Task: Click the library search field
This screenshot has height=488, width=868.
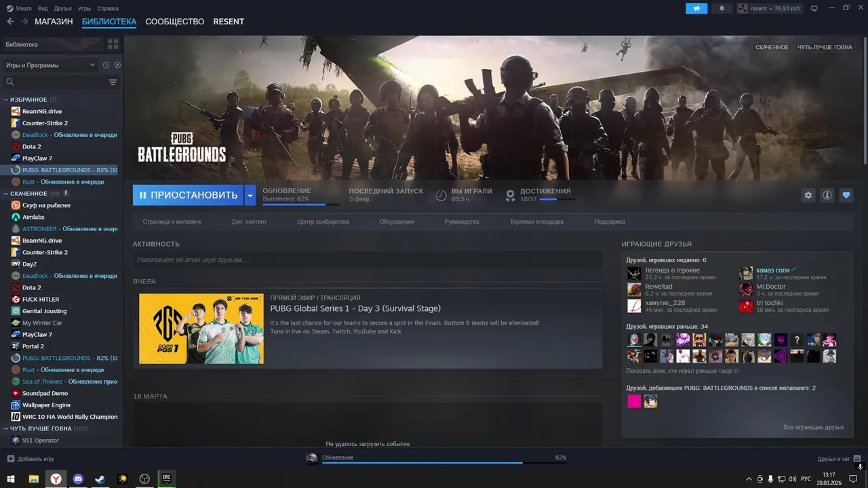Action: (61, 82)
